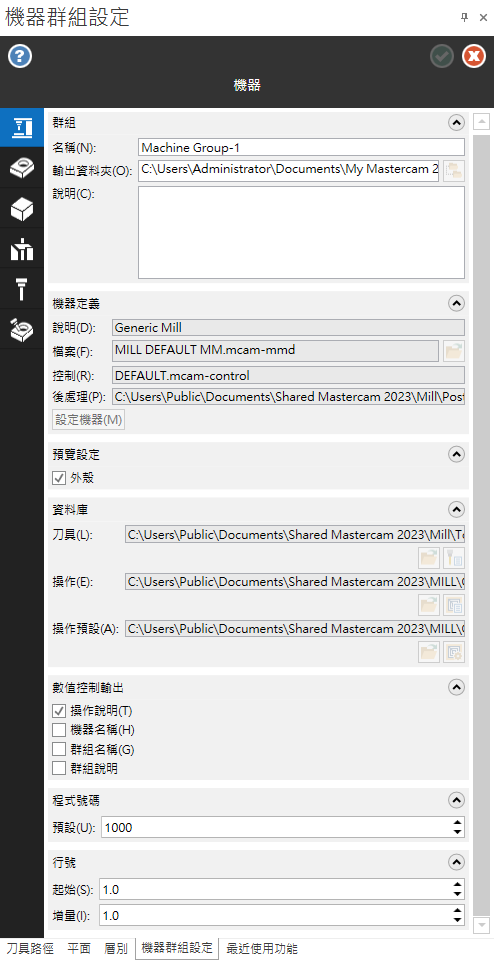This screenshot has width=494, height=961.
Task: Decrease 預設(U) program number stepper
Action: click(x=457, y=832)
